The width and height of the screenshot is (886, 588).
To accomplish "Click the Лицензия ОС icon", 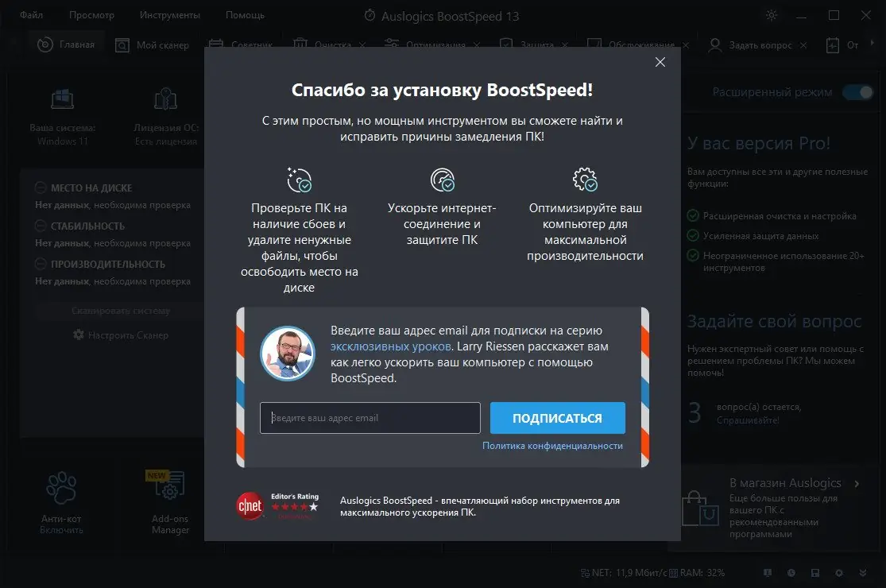I will click(165, 99).
